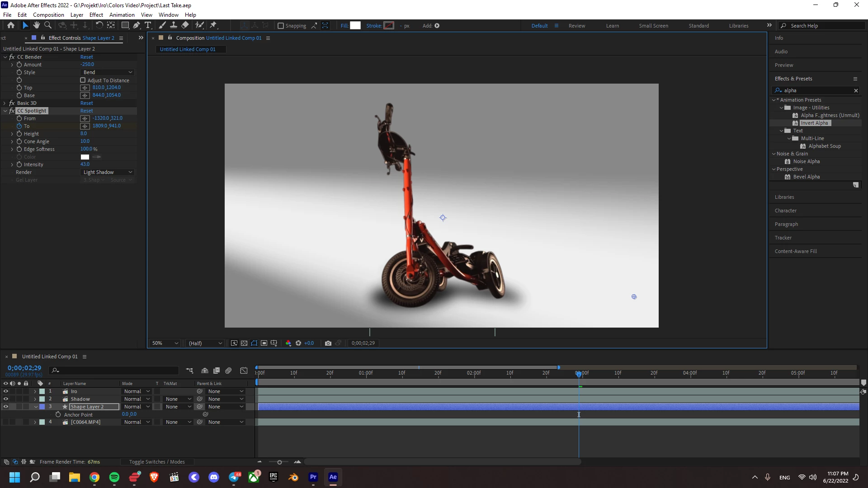Open the Style Bend dropdown

coord(108,72)
